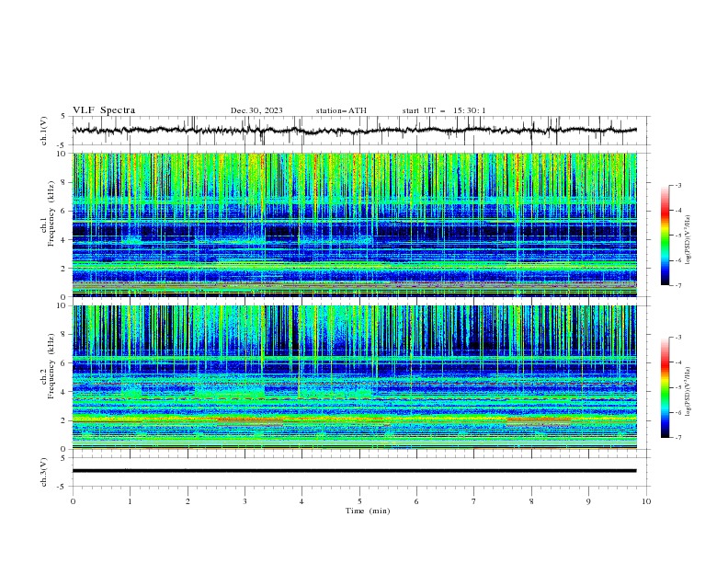The height and width of the screenshot is (563, 728).
Task: Click the -3 tick on ch.2 color bar
Action: pos(677,338)
